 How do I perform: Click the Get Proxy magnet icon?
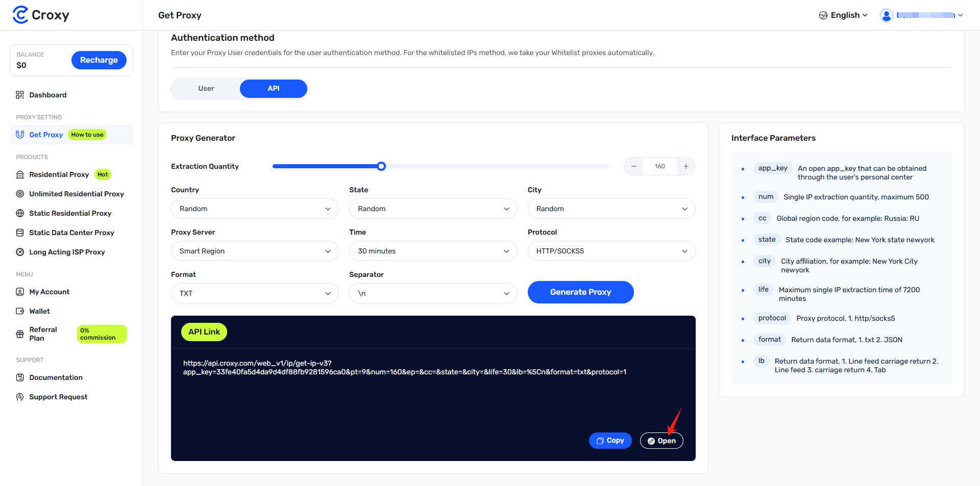20,135
